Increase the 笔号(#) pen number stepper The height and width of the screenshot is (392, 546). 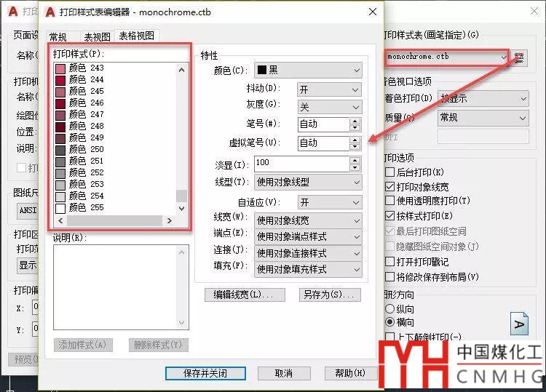tap(355, 121)
